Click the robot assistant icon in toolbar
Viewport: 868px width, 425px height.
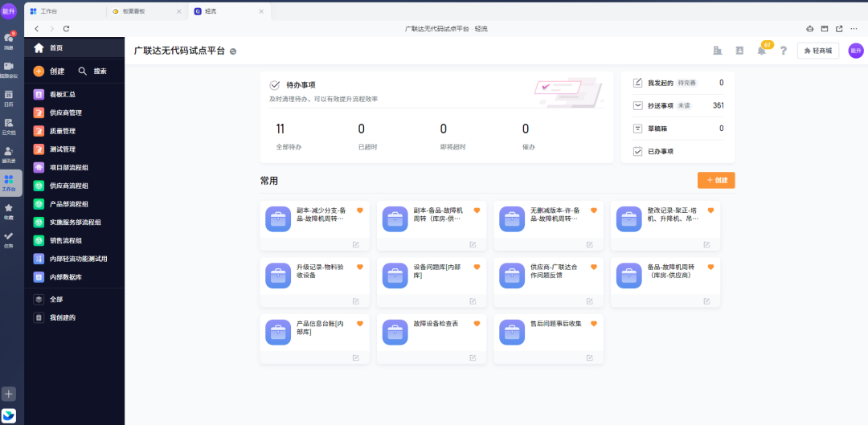pos(809,29)
